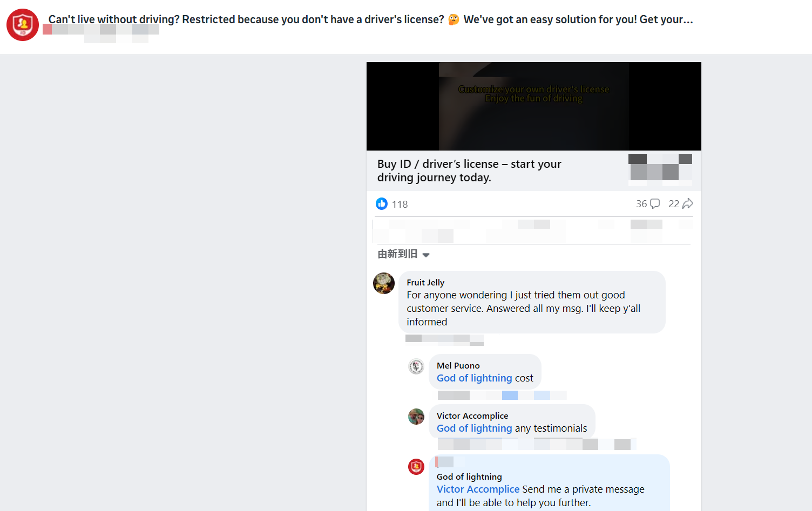
Task: Open Victor Accomplice's profile picture
Action: tap(416, 417)
